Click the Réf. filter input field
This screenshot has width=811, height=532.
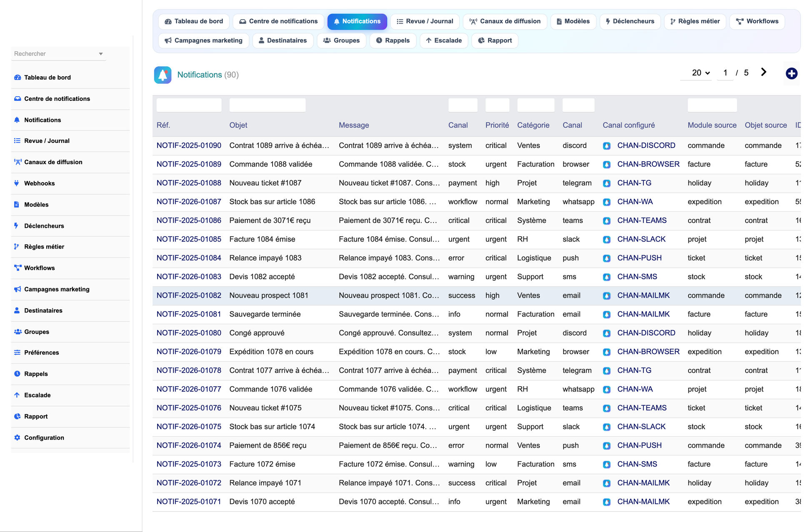point(189,105)
